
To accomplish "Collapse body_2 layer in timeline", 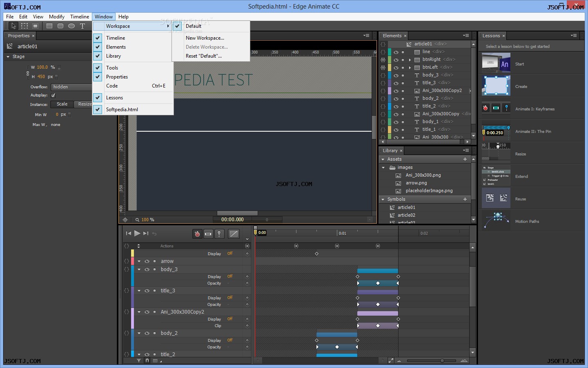I will pyautogui.click(x=139, y=333).
